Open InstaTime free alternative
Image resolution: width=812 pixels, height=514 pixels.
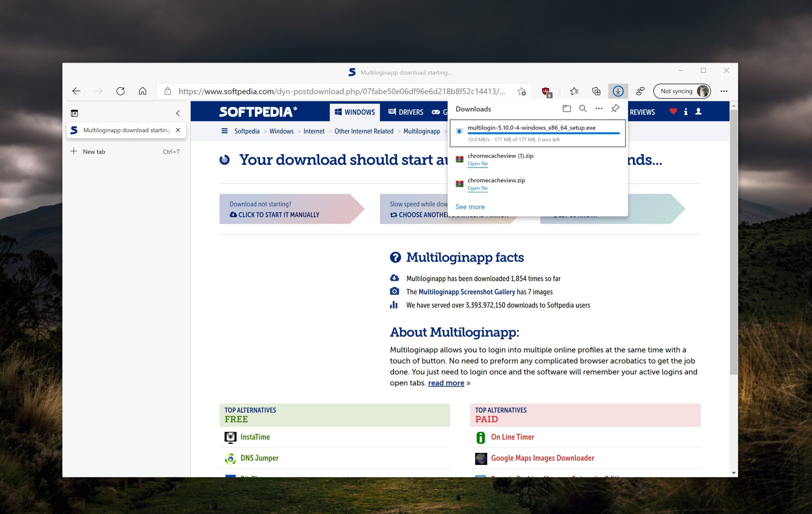255,437
